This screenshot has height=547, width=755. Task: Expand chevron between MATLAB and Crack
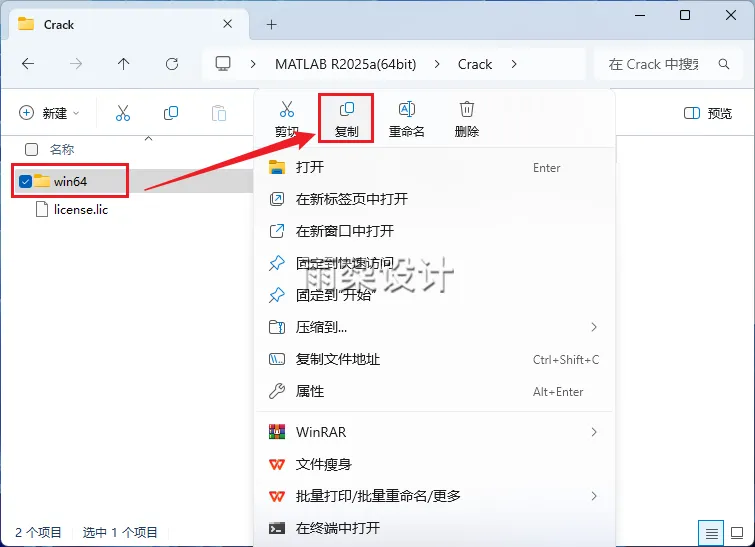coord(437,64)
